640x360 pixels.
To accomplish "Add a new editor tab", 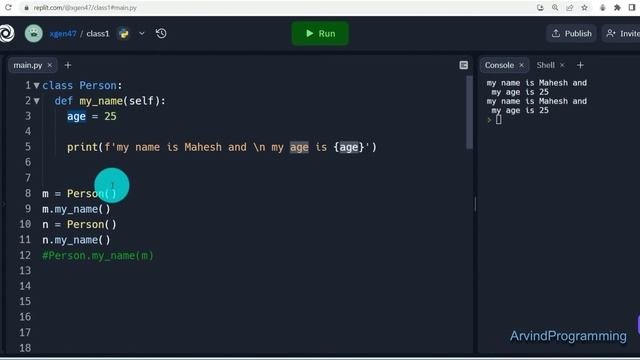I will pos(68,65).
